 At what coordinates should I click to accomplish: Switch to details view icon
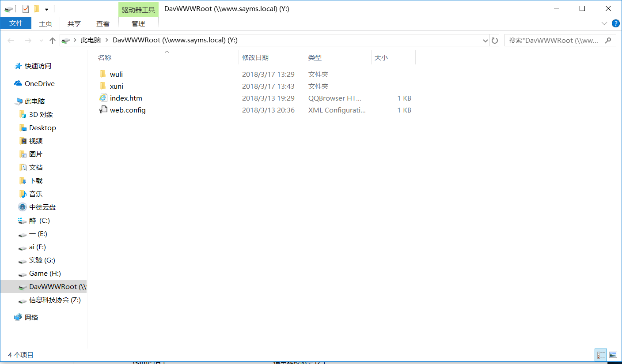click(x=601, y=354)
